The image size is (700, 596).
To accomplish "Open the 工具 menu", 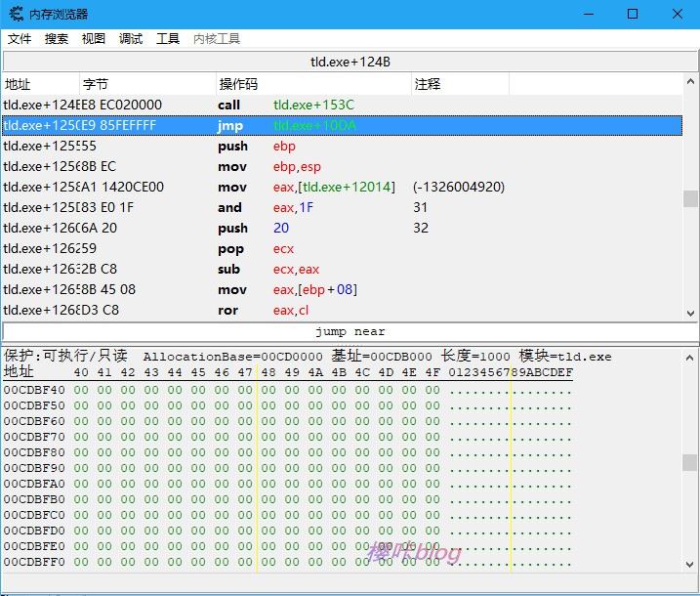I will [x=168, y=39].
